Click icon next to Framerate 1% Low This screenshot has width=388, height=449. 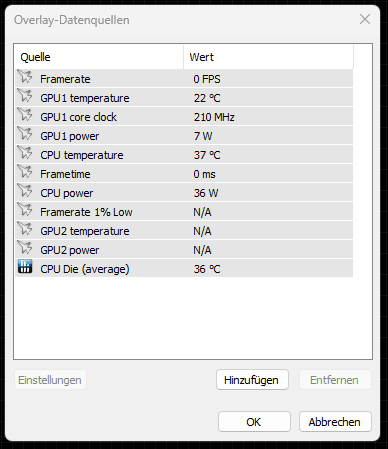click(25, 210)
